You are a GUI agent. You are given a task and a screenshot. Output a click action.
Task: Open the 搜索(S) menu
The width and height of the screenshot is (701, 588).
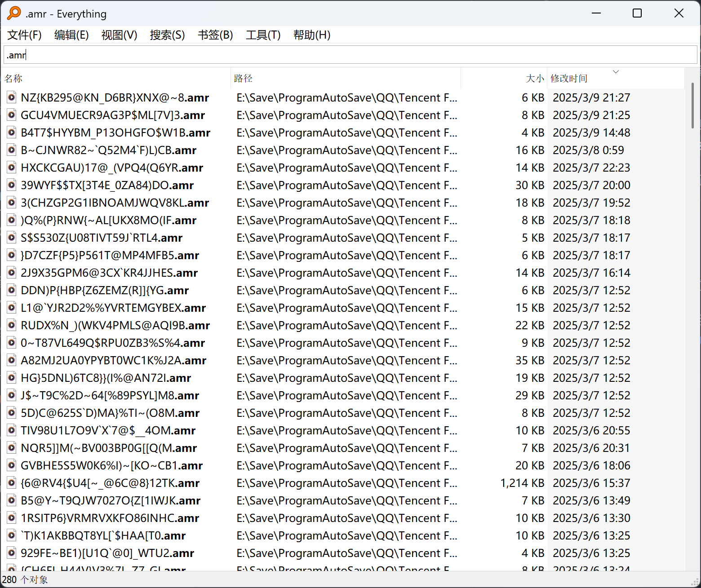tap(167, 35)
